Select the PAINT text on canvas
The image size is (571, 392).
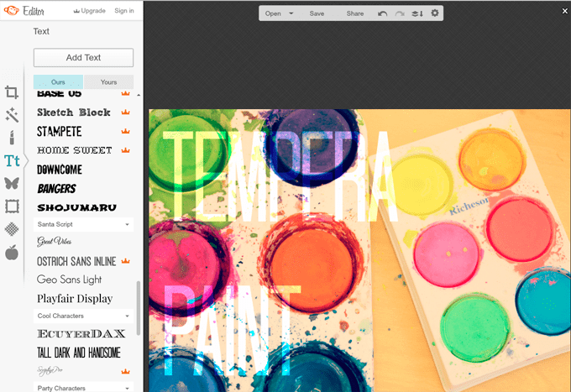[x=232, y=330]
